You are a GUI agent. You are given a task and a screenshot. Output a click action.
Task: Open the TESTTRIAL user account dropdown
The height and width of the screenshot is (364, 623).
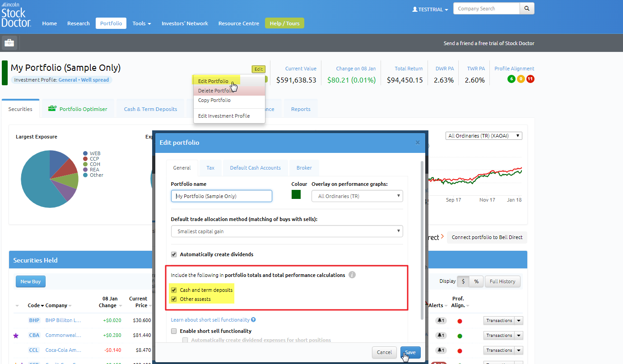point(430,9)
